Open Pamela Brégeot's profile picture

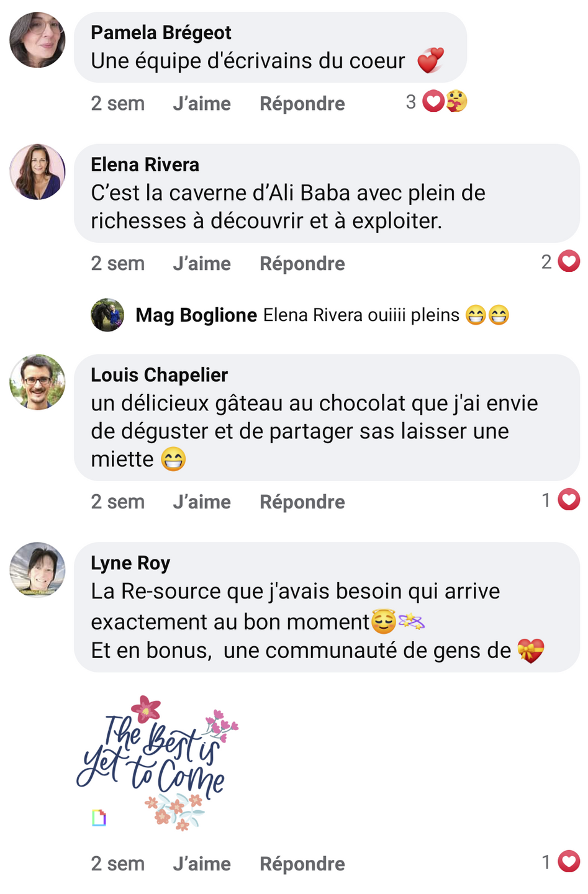tap(37, 40)
